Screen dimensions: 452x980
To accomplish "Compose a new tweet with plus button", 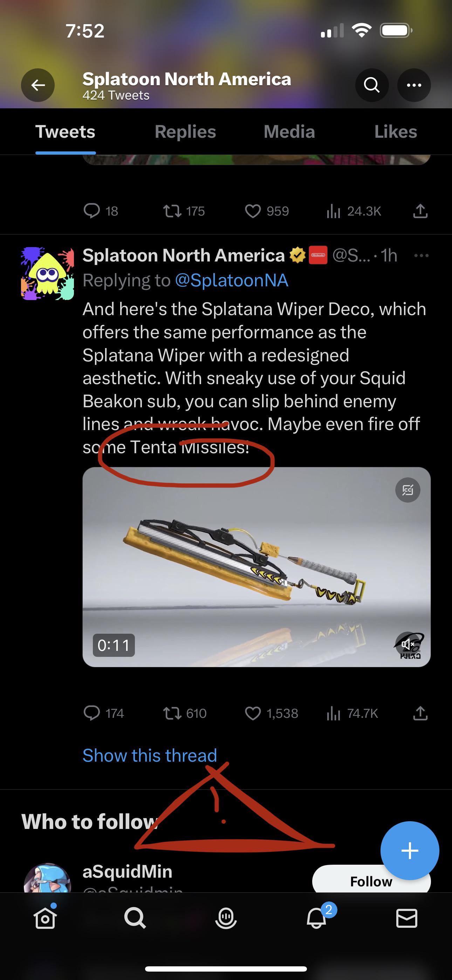I will click(410, 851).
